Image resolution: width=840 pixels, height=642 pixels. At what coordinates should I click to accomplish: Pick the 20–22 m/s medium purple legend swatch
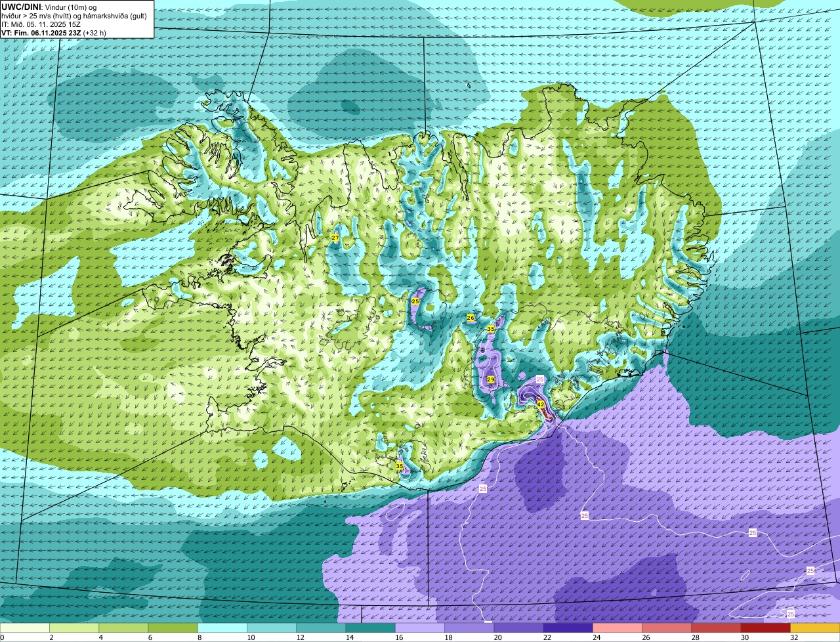[x=518, y=628]
